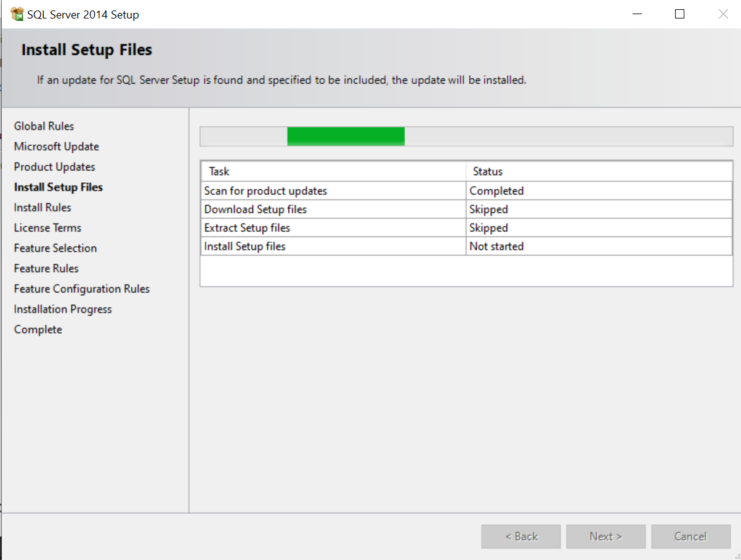Click the Install Setup Files page heading
741x560 pixels.
87,50
